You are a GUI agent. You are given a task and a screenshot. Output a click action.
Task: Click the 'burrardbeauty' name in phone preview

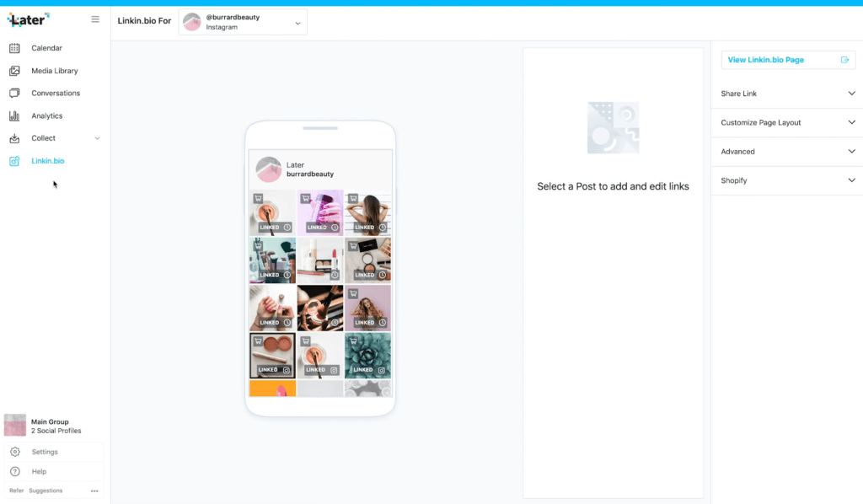(310, 174)
